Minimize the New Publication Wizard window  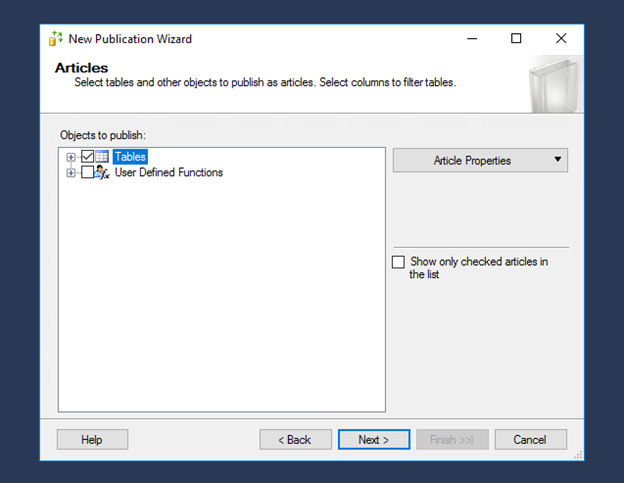point(472,39)
